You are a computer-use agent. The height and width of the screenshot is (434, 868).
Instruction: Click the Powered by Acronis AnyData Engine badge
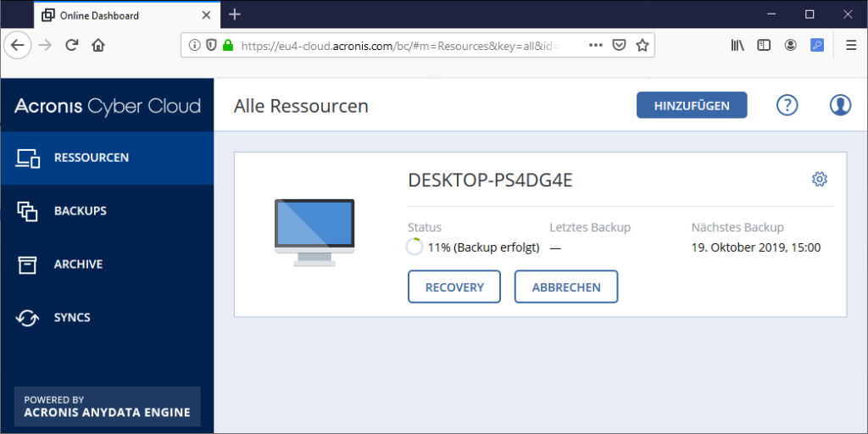point(107,406)
